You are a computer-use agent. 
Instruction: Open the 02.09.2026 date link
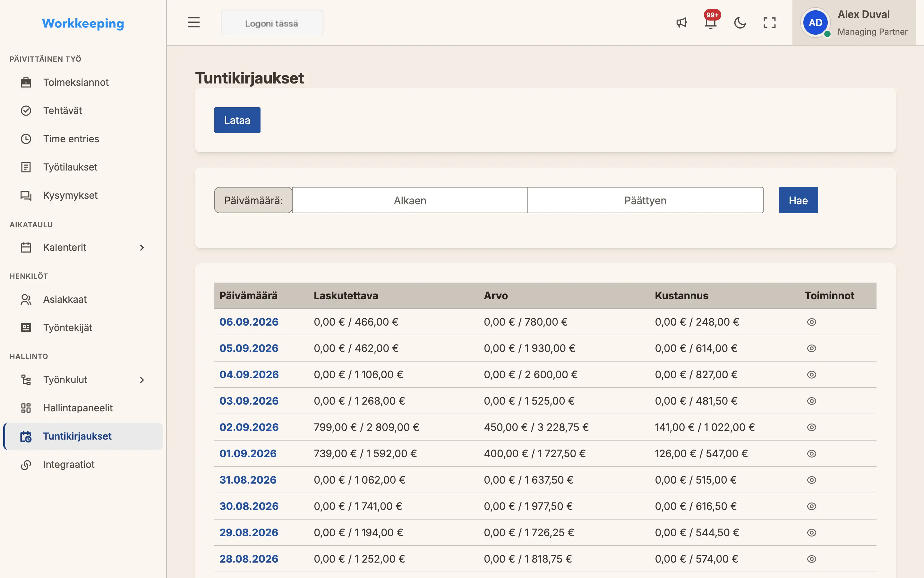pyautogui.click(x=249, y=427)
